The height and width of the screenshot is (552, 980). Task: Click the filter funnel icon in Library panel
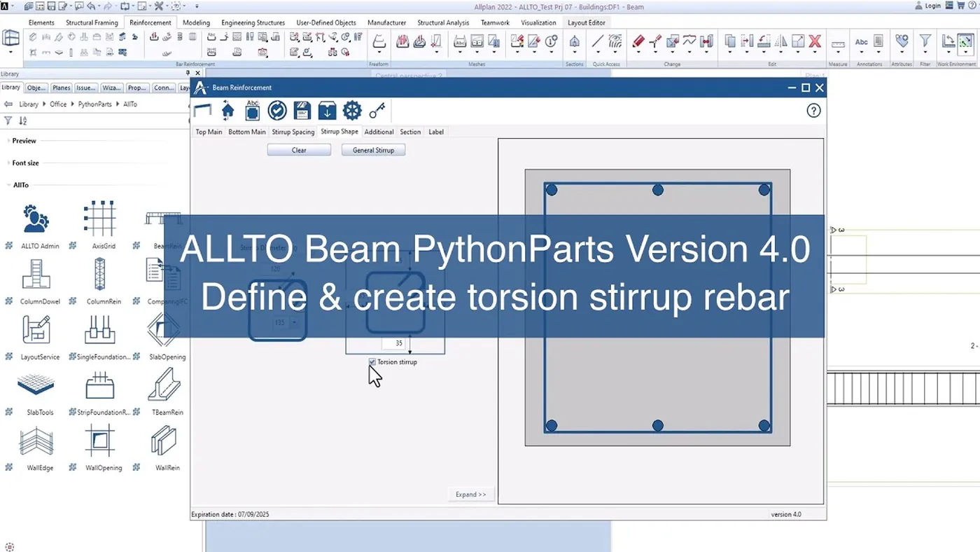tap(8, 121)
